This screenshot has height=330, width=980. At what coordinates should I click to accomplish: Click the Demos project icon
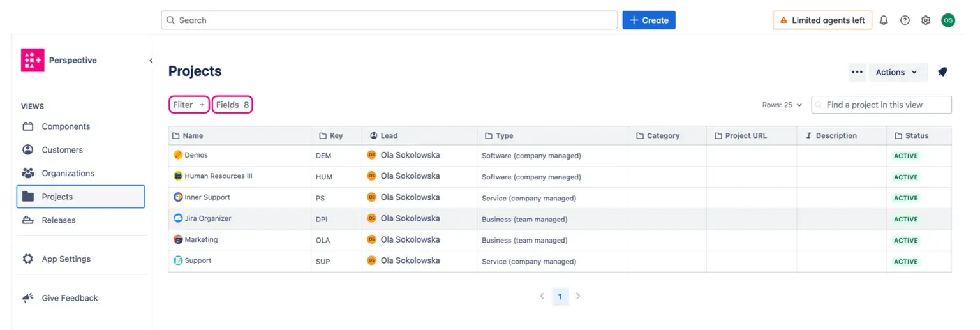(x=178, y=155)
